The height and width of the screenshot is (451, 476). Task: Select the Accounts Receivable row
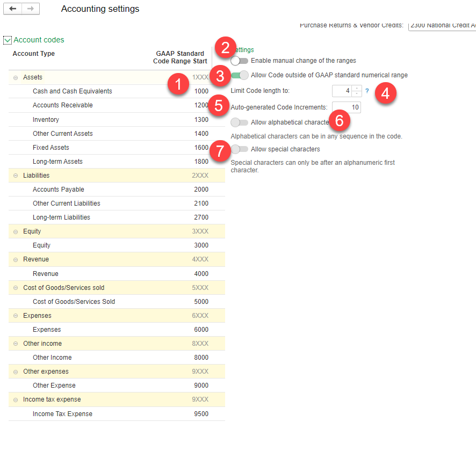pyautogui.click(x=117, y=105)
